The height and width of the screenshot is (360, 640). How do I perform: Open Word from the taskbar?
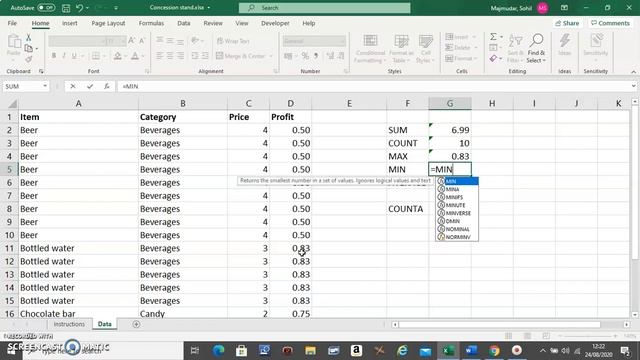(x=471, y=350)
